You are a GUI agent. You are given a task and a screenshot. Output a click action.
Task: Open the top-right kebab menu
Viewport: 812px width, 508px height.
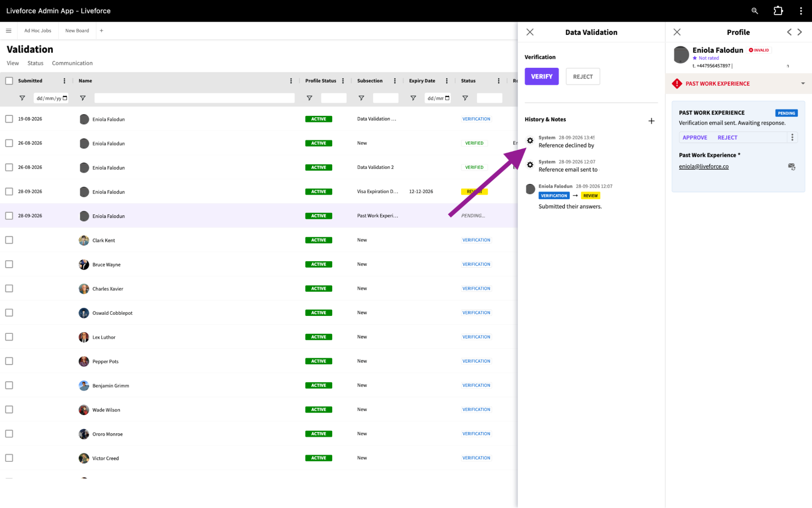coord(801,11)
